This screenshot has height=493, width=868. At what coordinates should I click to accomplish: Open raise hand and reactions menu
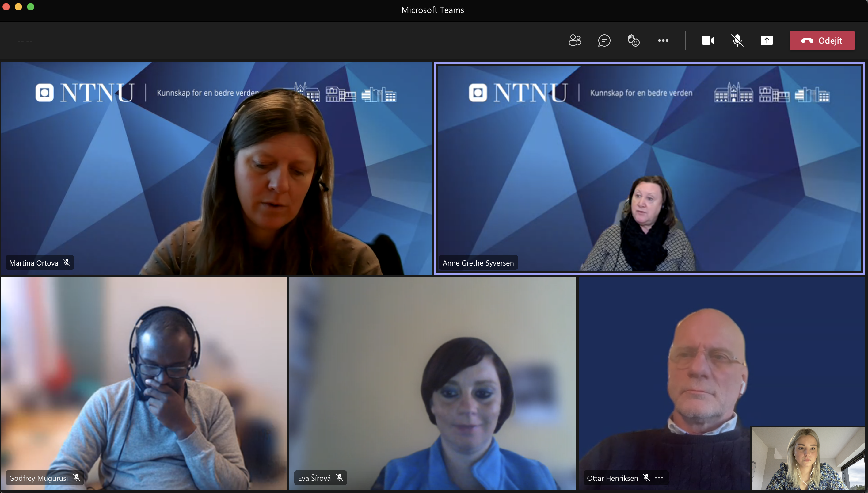click(x=634, y=41)
